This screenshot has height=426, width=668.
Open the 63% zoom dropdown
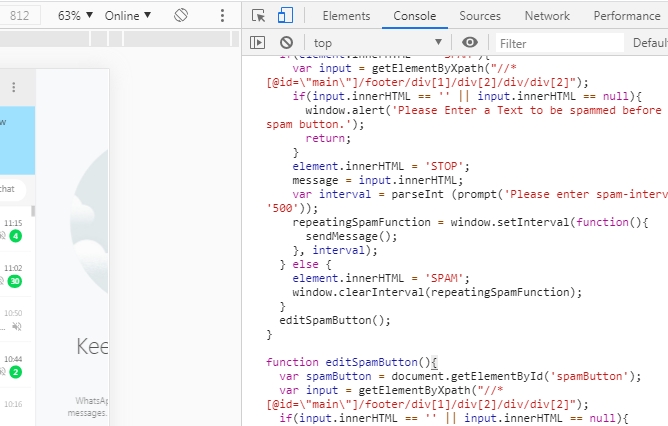pyautogui.click(x=75, y=16)
